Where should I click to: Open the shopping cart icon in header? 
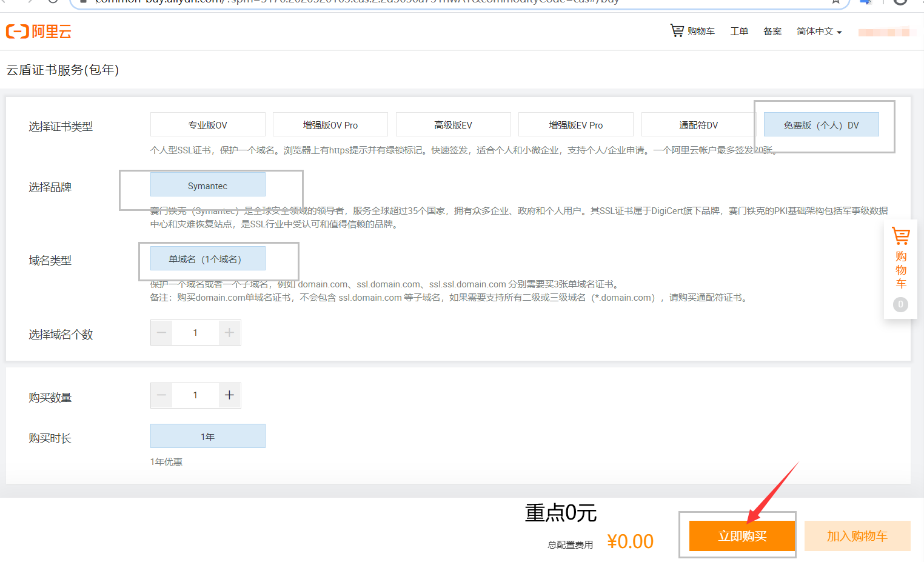[x=677, y=30]
